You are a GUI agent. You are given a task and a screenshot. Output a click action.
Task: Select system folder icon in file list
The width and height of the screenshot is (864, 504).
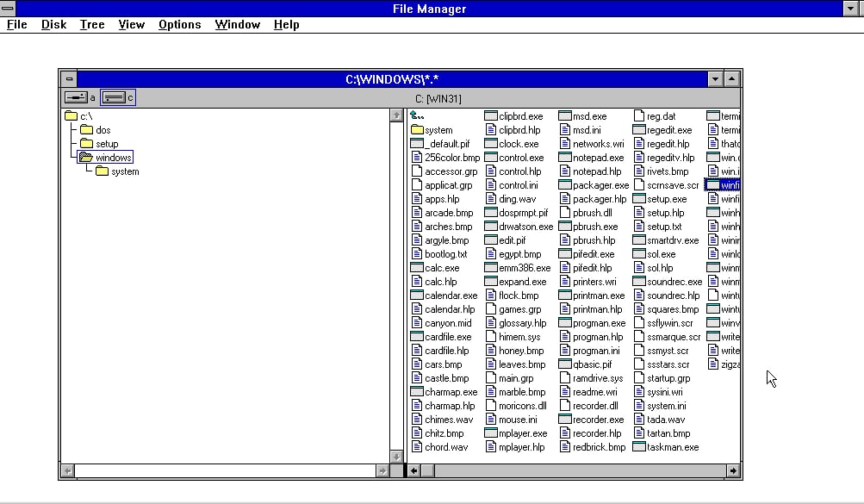pos(417,130)
